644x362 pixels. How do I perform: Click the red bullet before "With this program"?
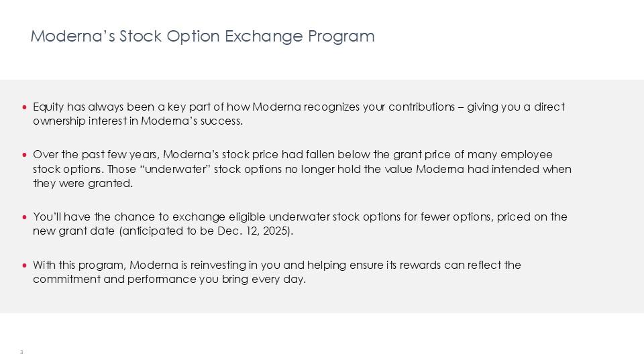25,265
